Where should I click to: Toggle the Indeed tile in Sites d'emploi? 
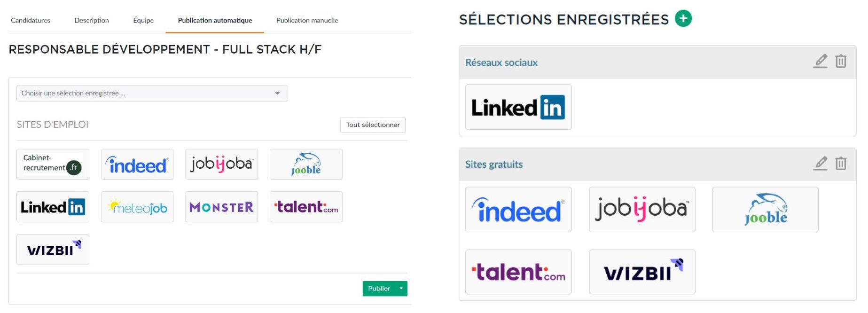137,164
